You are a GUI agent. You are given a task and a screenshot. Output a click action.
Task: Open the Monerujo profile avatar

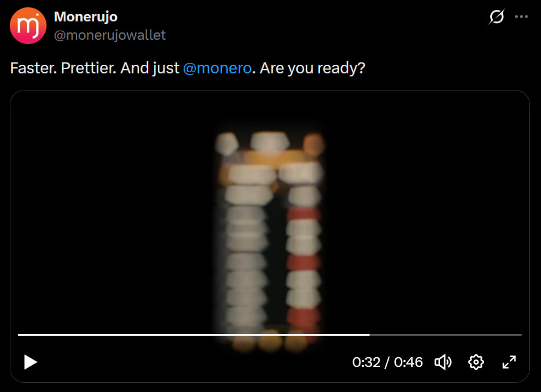coord(28,26)
